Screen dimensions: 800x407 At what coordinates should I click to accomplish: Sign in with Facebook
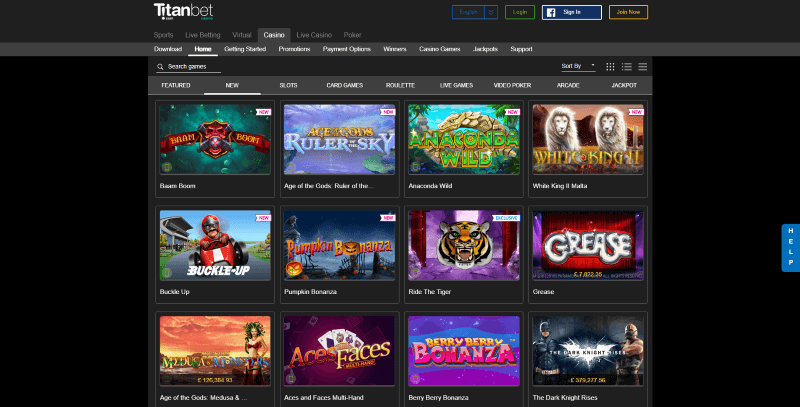pos(571,12)
